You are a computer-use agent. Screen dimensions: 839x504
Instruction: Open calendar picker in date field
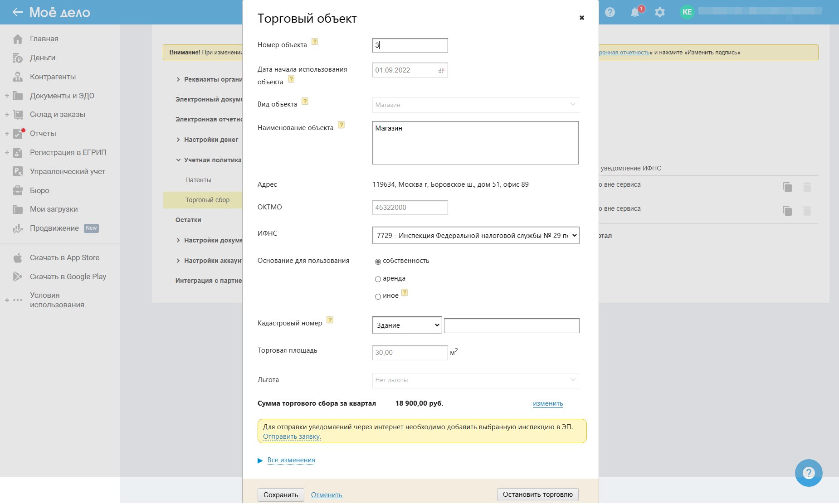tap(441, 70)
